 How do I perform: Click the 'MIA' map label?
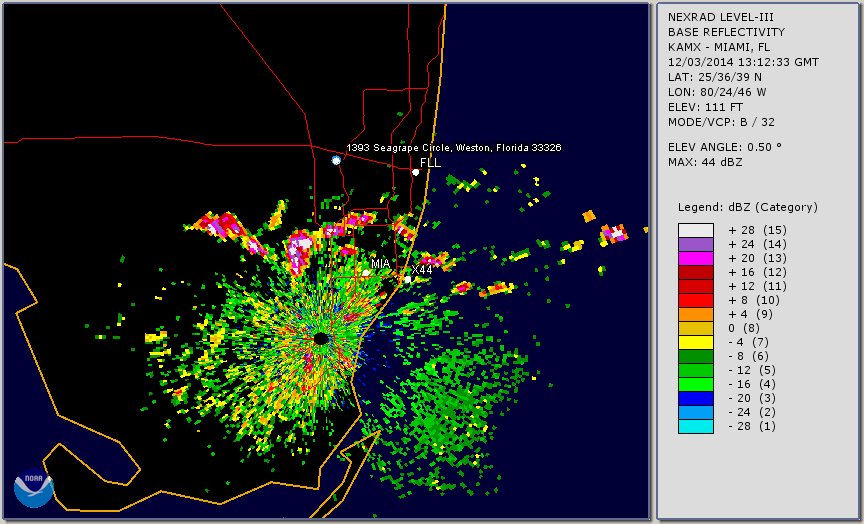pyautogui.click(x=380, y=264)
